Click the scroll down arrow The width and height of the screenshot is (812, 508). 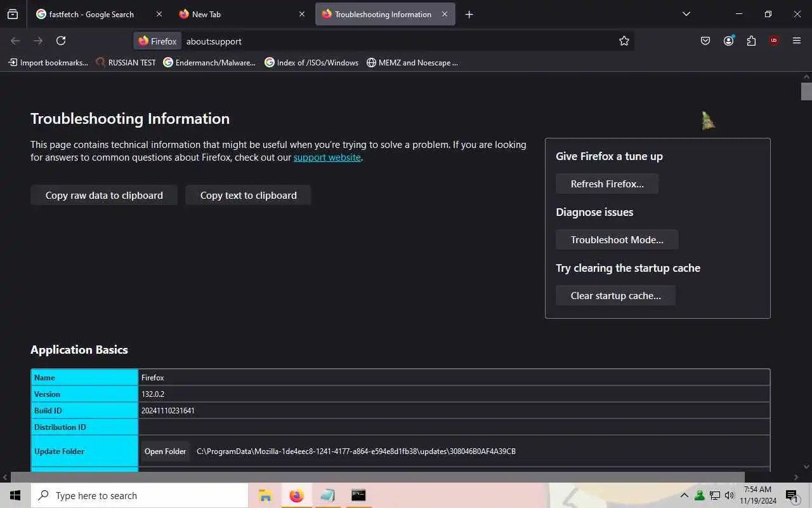pos(806,467)
